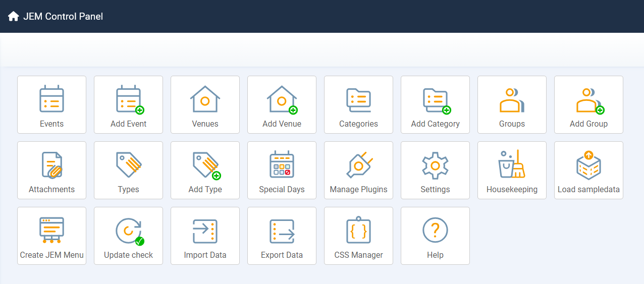Open the Special Days calendar icon

pyautogui.click(x=282, y=164)
